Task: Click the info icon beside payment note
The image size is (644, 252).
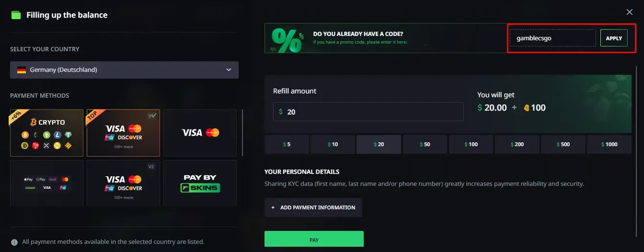Action: click(14, 242)
